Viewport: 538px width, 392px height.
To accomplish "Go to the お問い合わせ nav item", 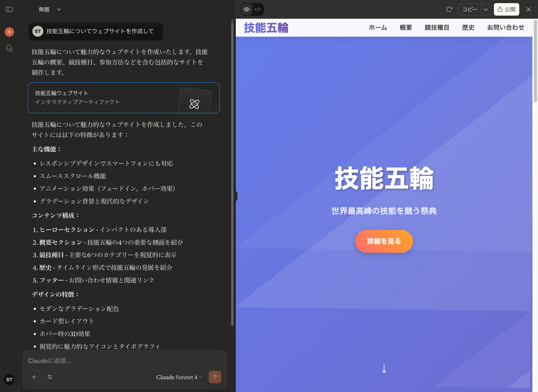I will tap(506, 28).
